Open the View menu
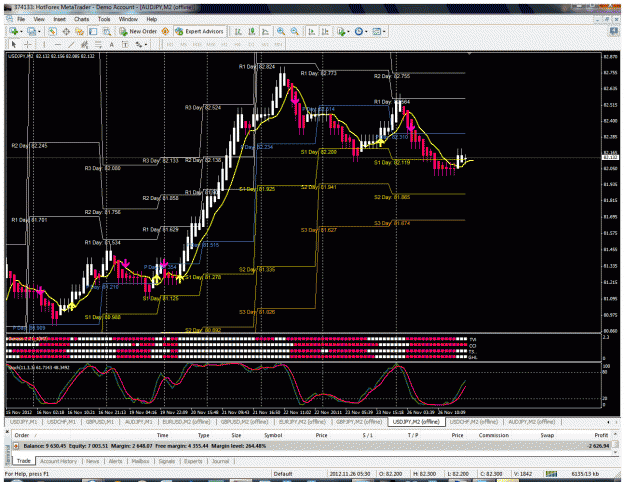625x482 pixels. (39, 19)
